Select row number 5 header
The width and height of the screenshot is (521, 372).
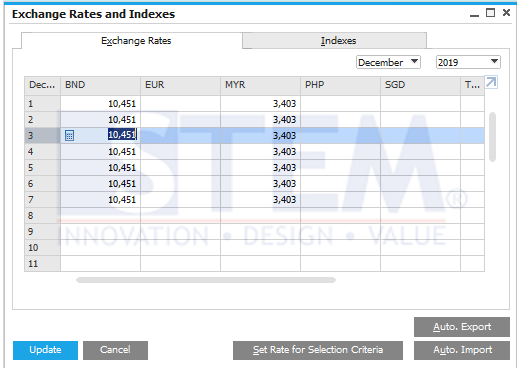click(42, 168)
